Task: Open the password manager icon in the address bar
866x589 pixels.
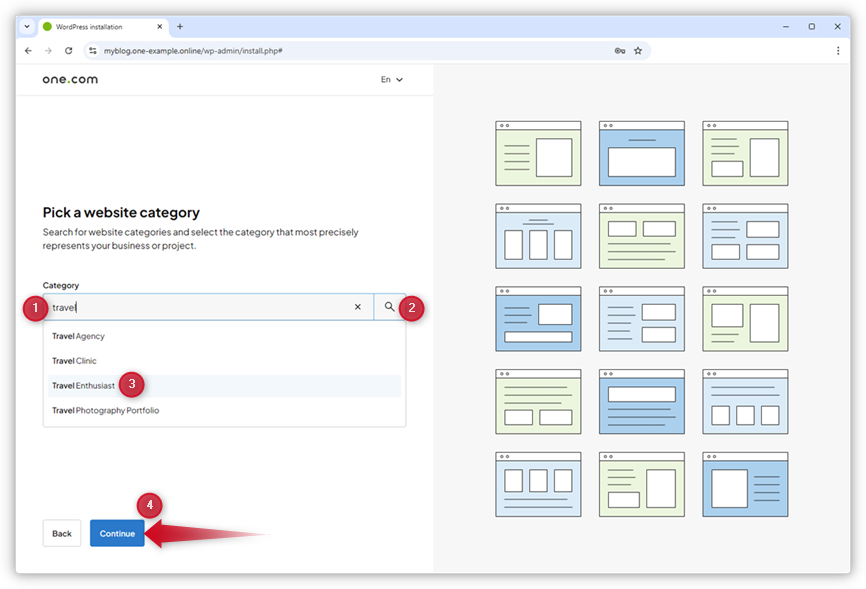Action: 619,50
